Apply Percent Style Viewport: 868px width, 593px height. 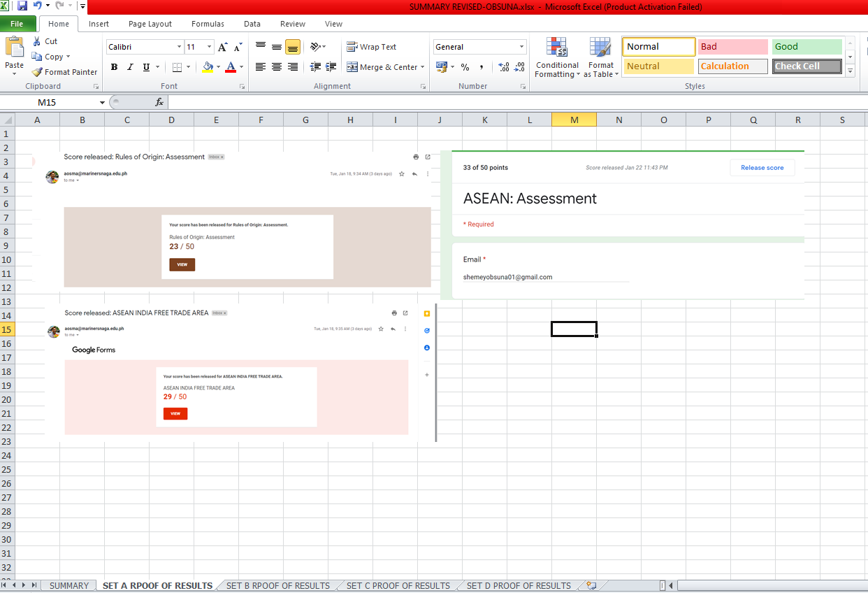click(465, 67)
